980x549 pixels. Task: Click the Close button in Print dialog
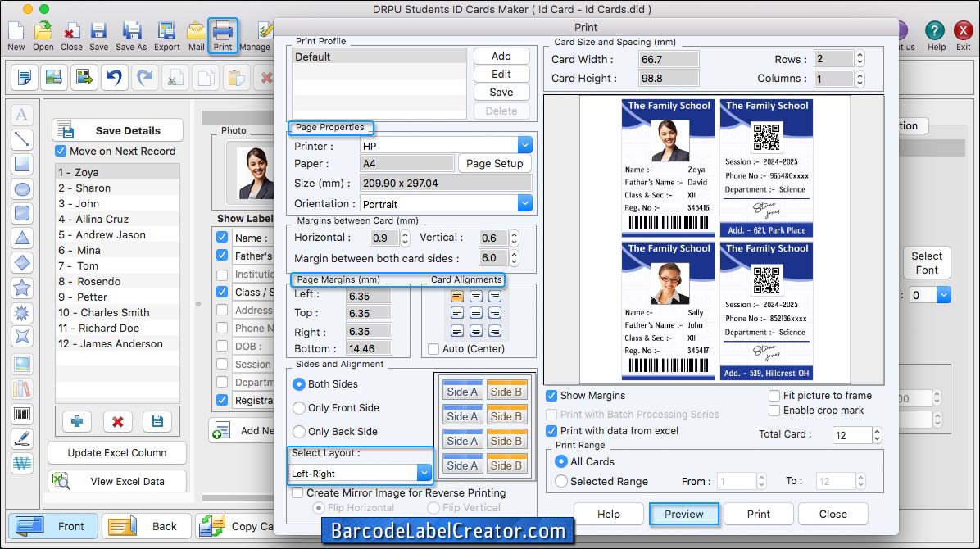833,514
